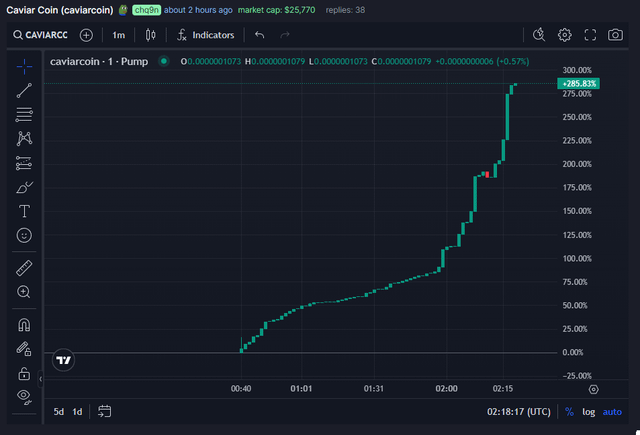Choose the Text annotation tool

coord(24,211)
